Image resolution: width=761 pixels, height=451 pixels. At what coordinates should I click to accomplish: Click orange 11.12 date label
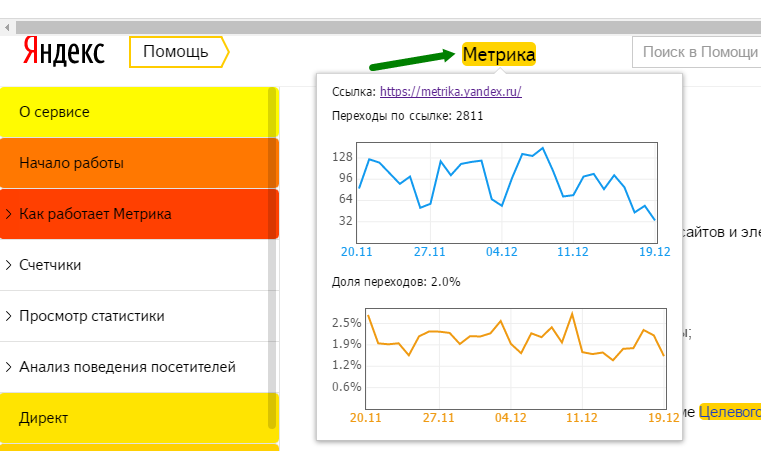(581, 418)
